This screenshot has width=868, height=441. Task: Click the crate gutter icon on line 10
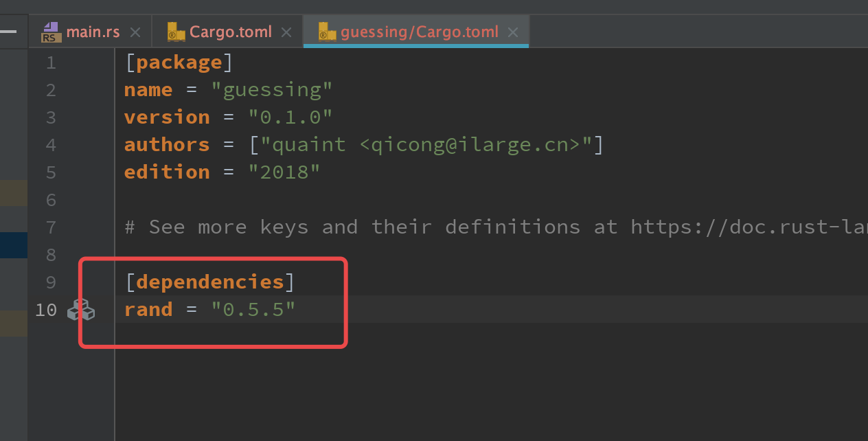(x=80, y=310)
